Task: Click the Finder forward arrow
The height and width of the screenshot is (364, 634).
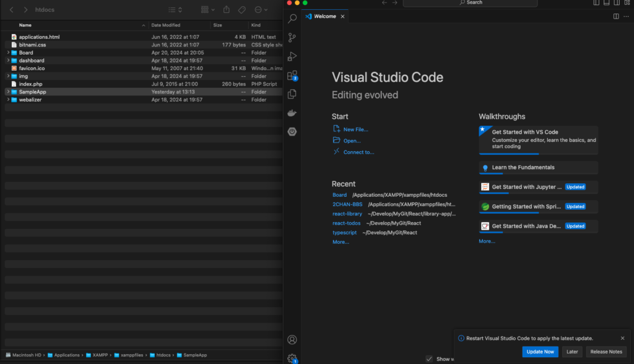Action: coord(25,10)
